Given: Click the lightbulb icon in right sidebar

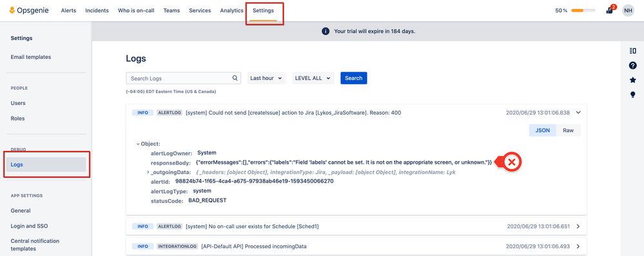Looking at the screenshot, I should (x=632, y=95).
